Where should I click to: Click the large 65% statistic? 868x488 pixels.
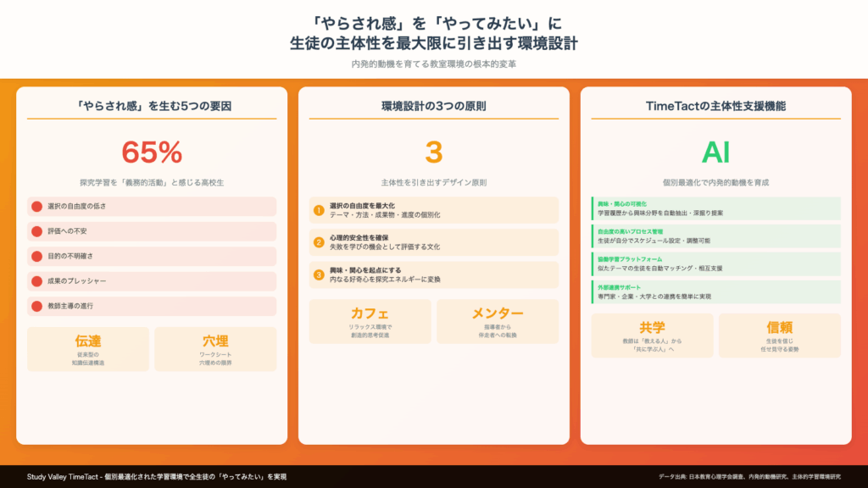[152, 152]
